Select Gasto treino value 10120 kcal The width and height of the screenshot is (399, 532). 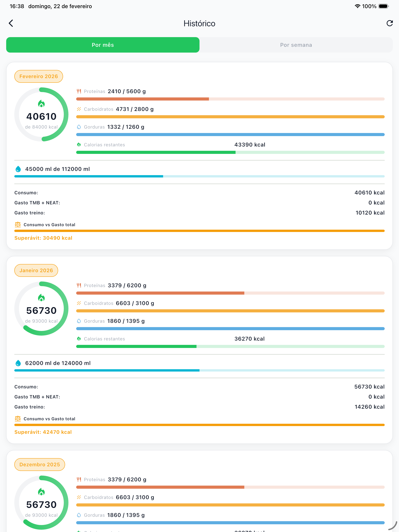370,213
